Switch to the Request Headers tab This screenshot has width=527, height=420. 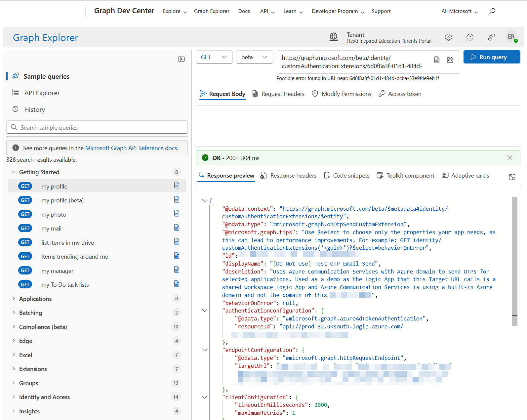tap(278, 94)
